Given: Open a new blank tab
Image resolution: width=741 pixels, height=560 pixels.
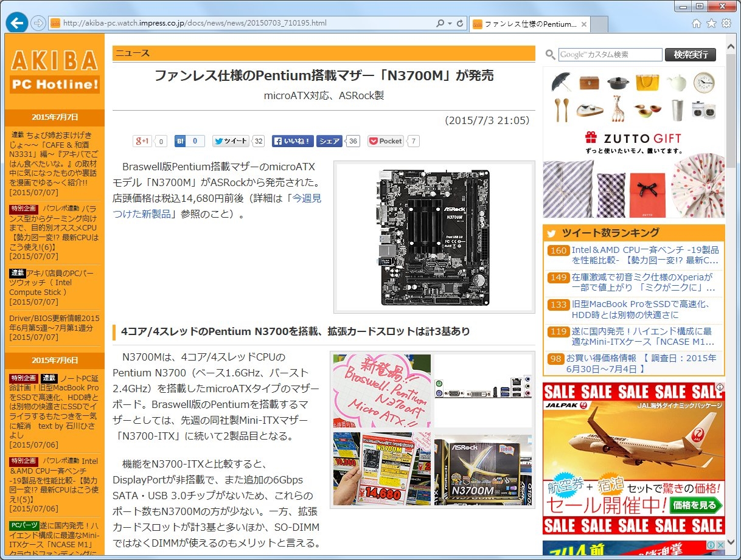Looking at the screenshot, I should [x=599, y=25].
